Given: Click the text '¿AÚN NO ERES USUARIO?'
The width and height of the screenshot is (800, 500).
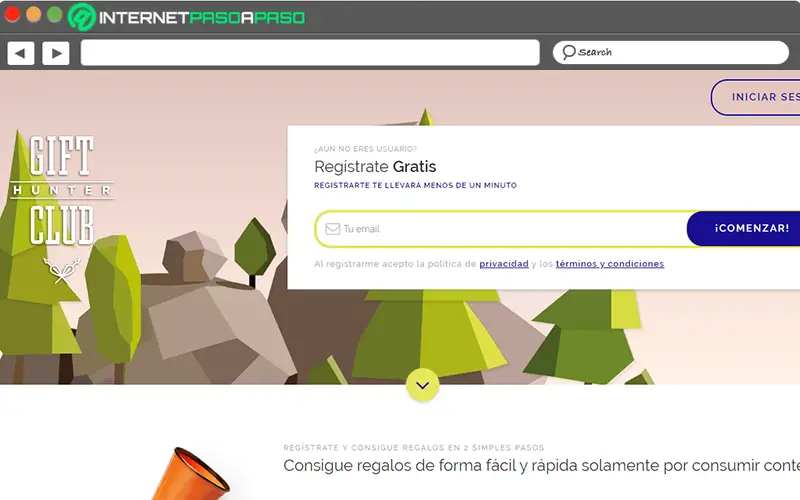Looking at the screenshot, I should [365, 149].
